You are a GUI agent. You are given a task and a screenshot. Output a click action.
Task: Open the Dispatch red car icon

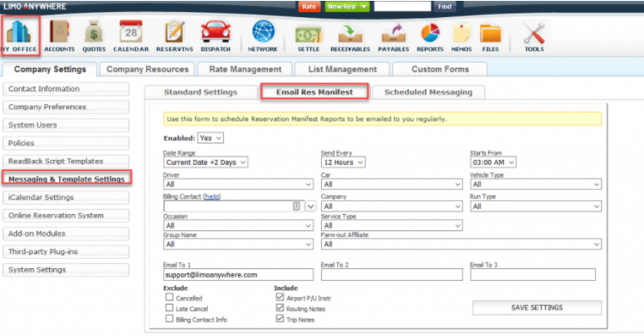(x=216, y=32)
